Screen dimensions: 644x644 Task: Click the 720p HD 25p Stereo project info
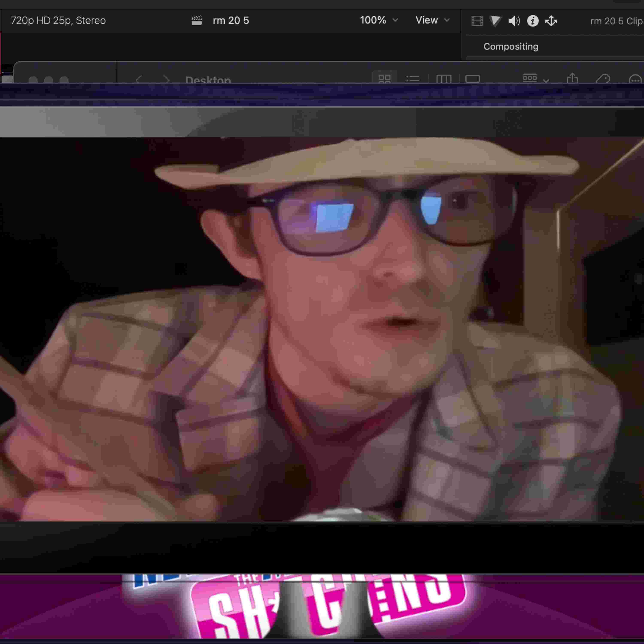pyautogui.click(x=58, y=20)
